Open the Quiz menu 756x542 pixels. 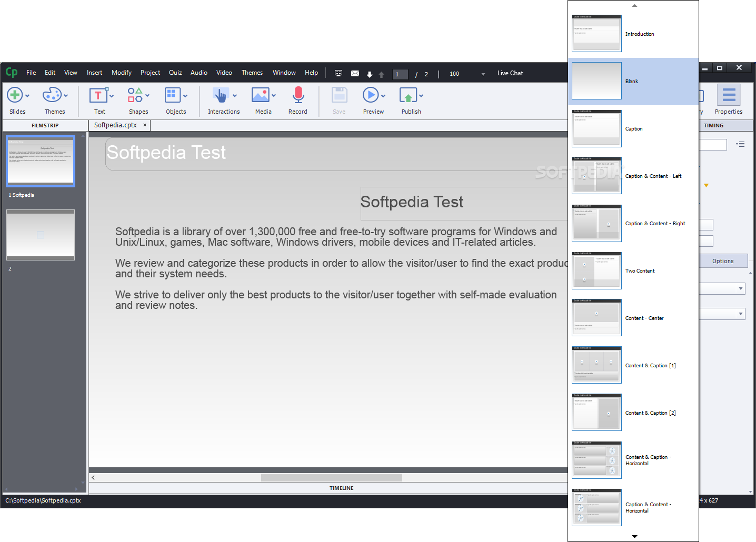[x=175, y=73]
